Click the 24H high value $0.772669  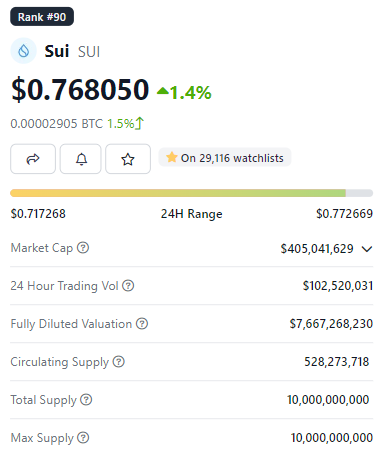[344, 214]
